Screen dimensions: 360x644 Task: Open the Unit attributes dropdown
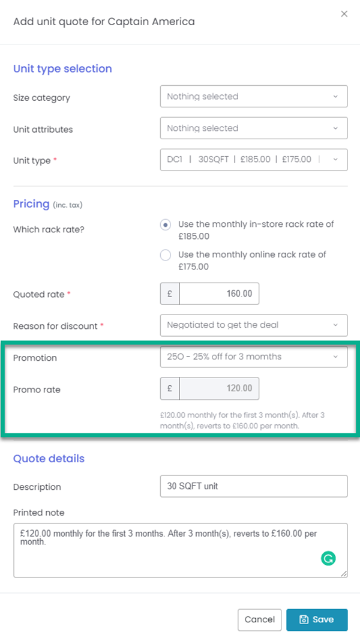(x=253, y=128)
